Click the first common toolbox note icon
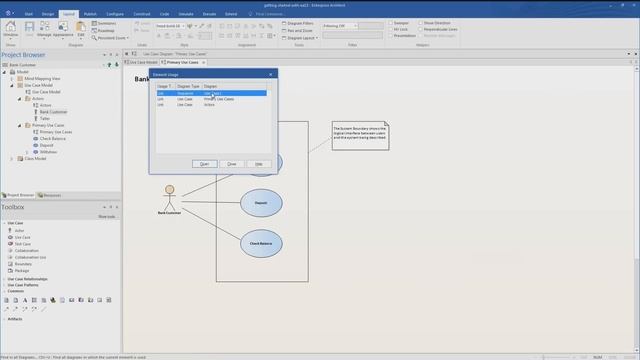 pyautogui.click(x=6, y=300)
